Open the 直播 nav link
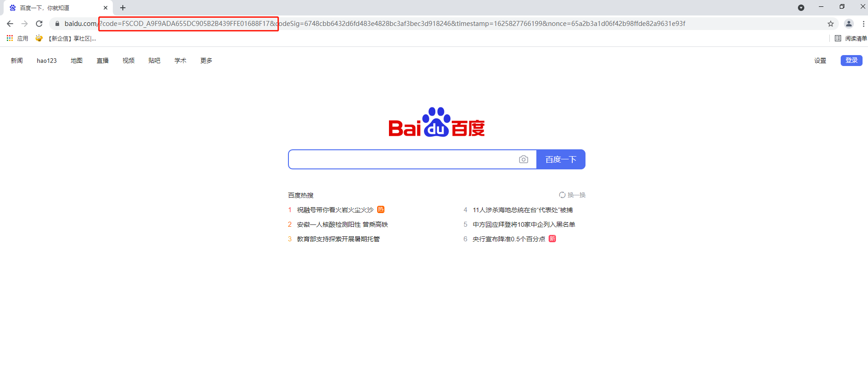 [x=103, y=61]
